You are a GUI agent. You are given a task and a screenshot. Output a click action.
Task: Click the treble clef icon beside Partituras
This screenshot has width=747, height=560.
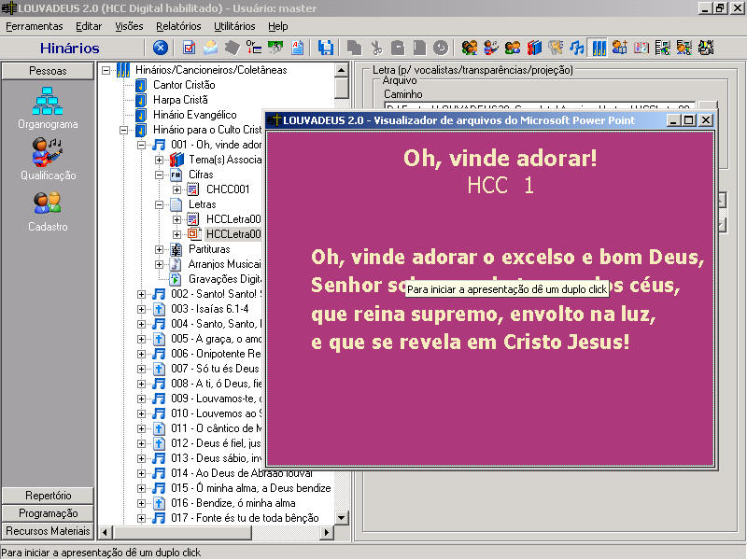point(176,249)
